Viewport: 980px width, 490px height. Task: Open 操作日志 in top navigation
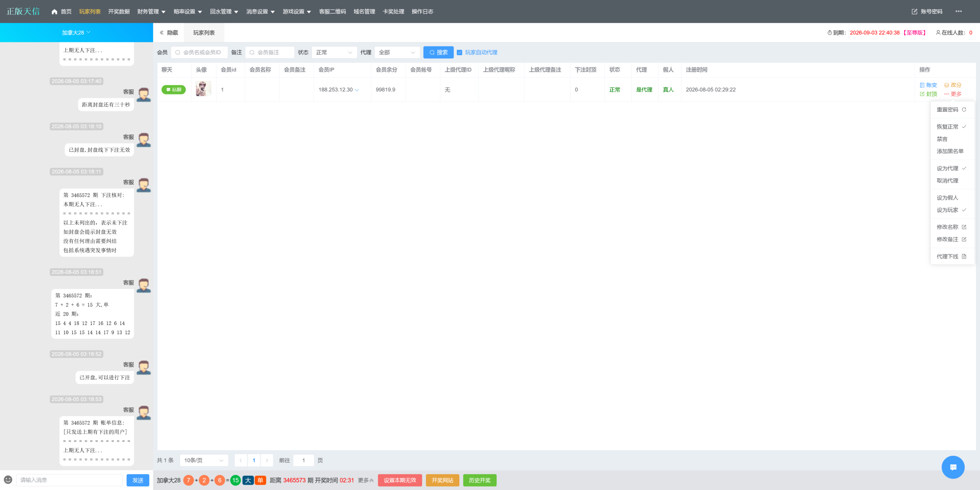[x=422, y=11]
